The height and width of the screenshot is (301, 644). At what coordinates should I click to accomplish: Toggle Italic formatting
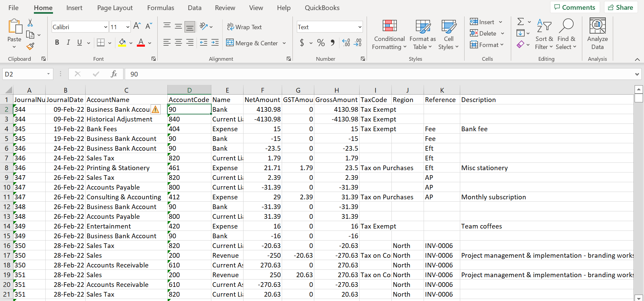click(x=68, y=43)
